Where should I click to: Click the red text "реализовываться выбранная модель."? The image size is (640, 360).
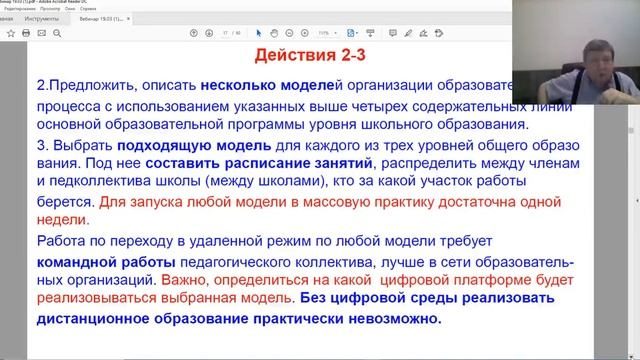[x=166, y=298]
